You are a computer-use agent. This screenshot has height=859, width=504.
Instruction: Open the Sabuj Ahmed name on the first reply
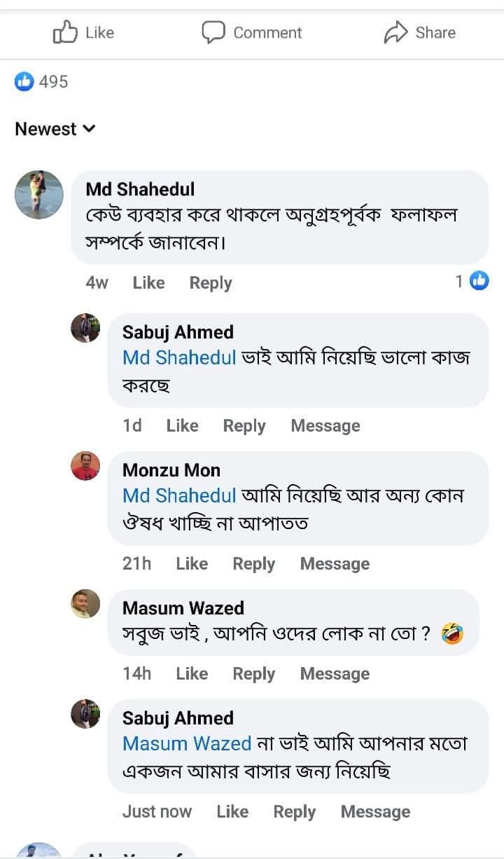pos(178,332)
